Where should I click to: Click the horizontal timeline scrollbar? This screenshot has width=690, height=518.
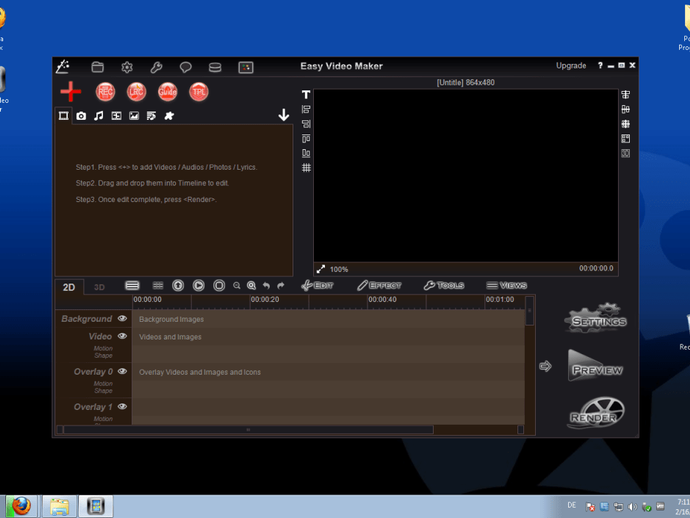(x=249, y=430)
